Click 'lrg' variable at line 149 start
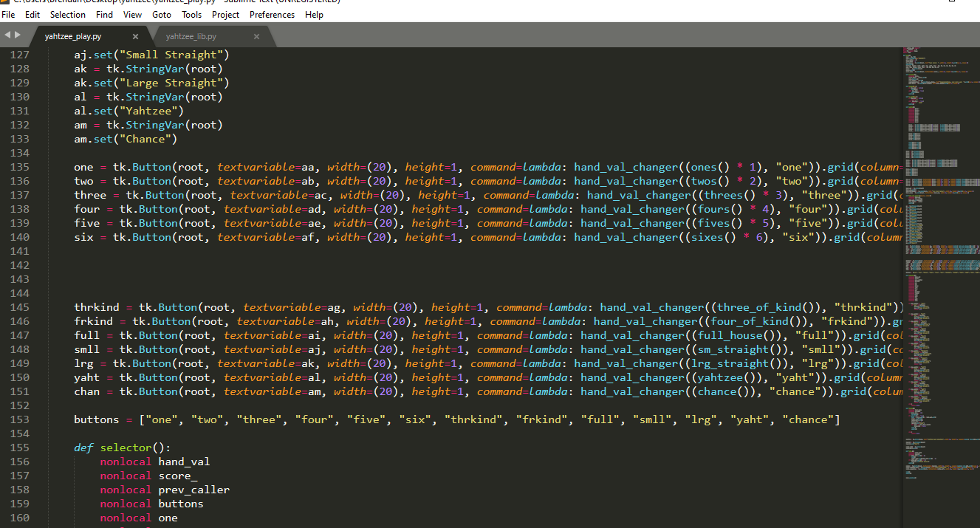The width and height of the screenshot is (980, 528). [x=83, y=363]
